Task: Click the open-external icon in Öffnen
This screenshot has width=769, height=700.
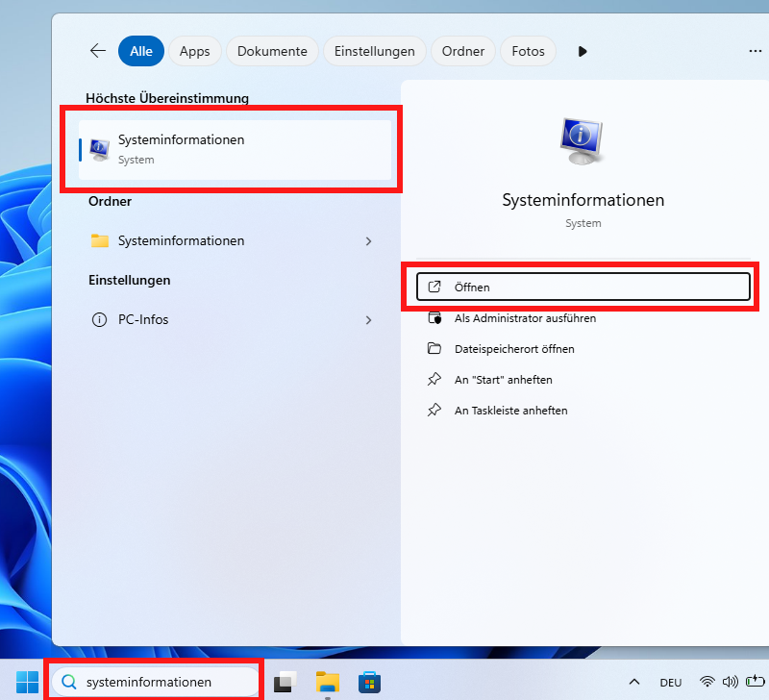Action: (434, 287)
